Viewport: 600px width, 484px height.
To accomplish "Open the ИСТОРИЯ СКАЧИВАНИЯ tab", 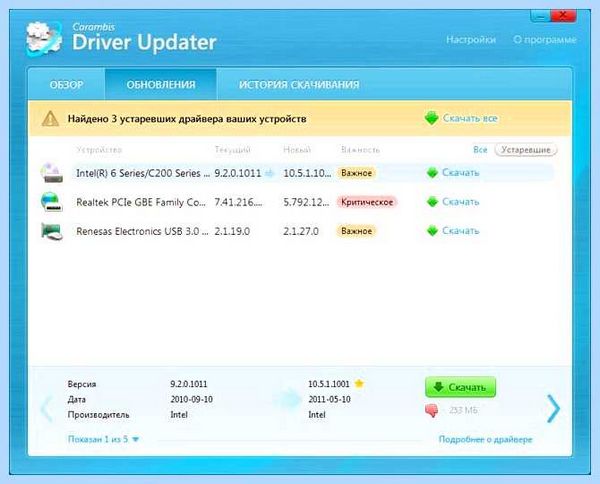I will (299, 85).
